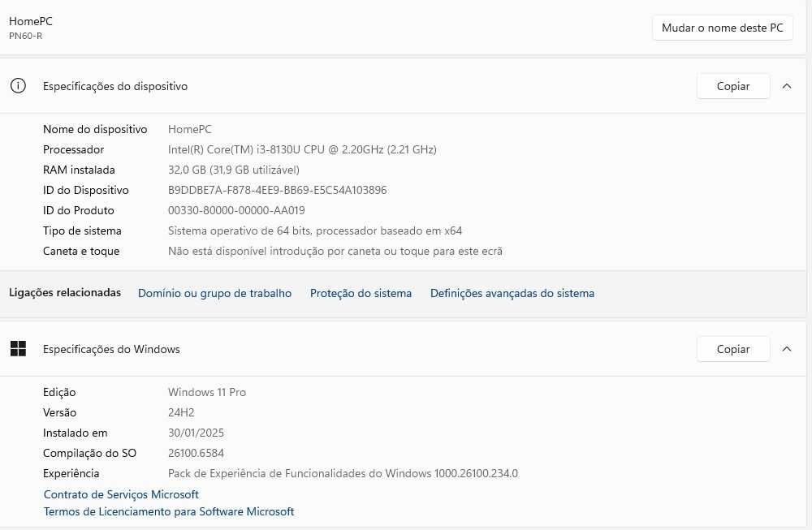The width and height of the screenshot is (812, 530).
Task: Click the PN60-R model label
Action: pyautogui.click(x=25, y=36)
